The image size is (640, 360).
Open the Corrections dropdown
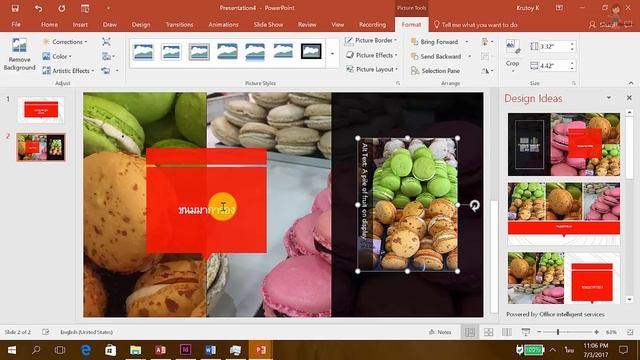click(x=65, y=42)
